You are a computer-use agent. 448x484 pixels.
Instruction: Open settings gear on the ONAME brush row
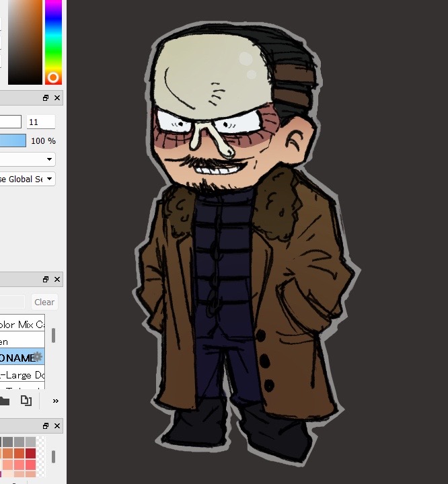tap(38, 356)
